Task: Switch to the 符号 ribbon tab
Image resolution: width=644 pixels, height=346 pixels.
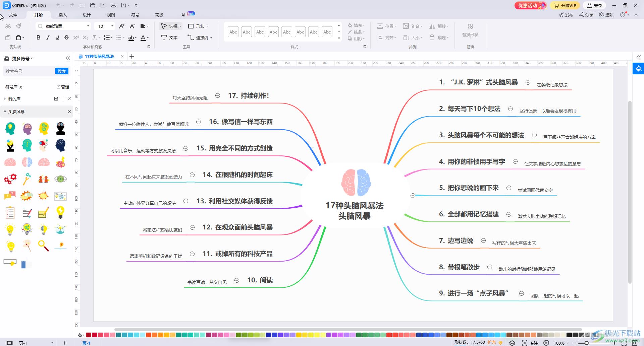Action: pos(135,15)
